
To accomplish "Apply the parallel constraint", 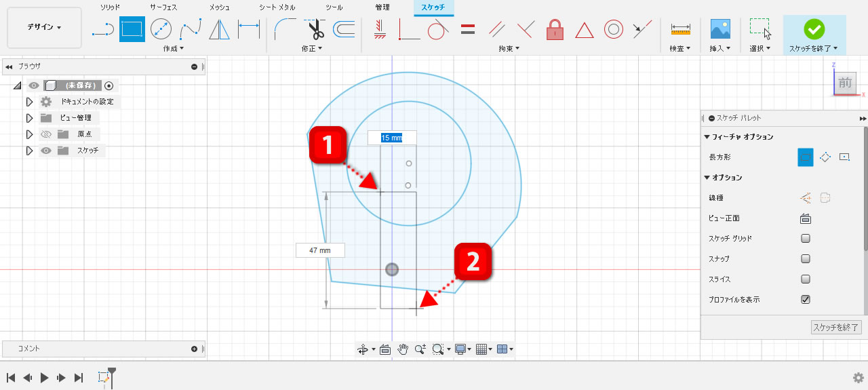I will click(496, 29).
